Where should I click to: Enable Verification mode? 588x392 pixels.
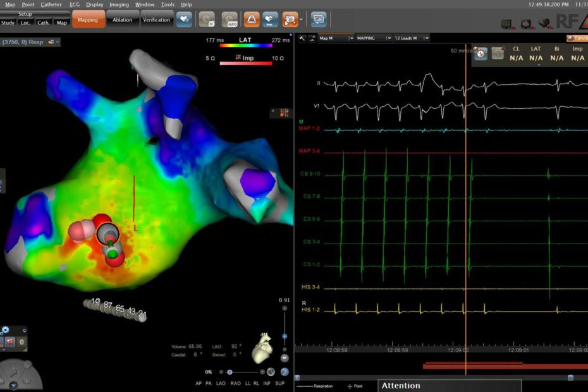(156, 20)
